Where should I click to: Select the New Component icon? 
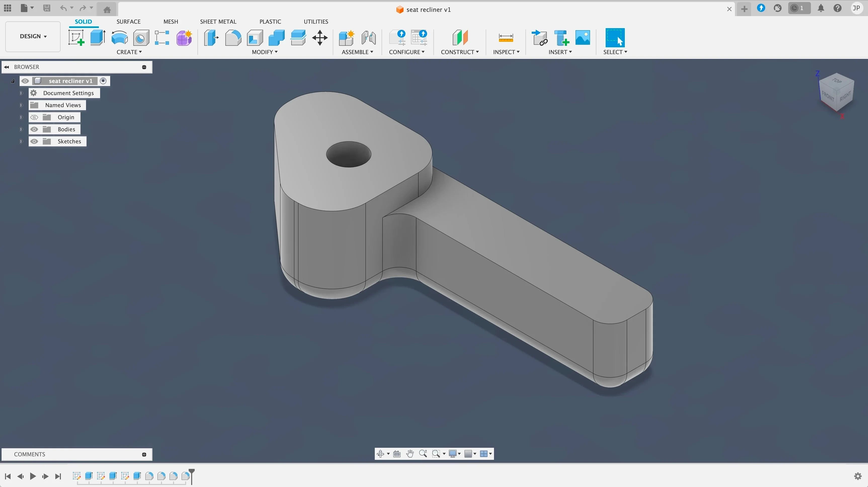pyautogui.click(x=347, y=37)
